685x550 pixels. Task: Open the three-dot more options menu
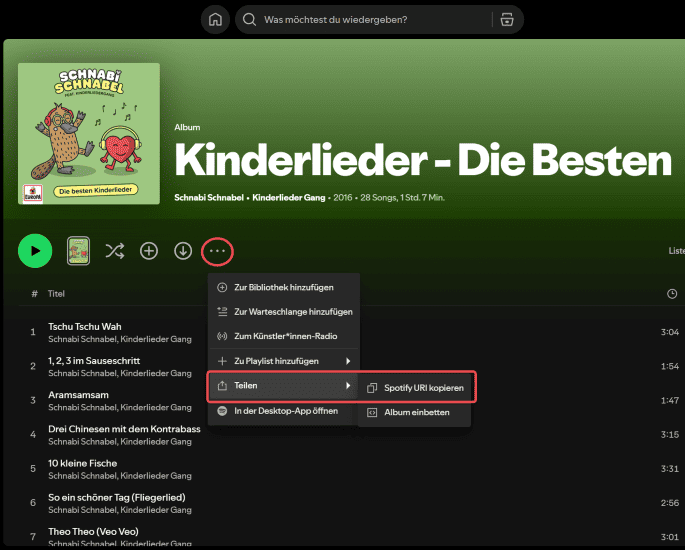[x=217, y=251]
